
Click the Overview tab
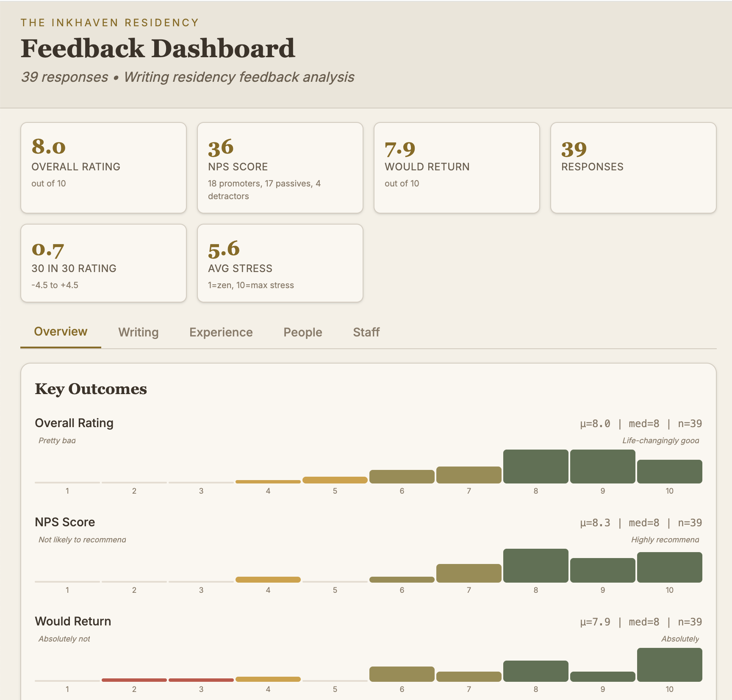[61, 331]
